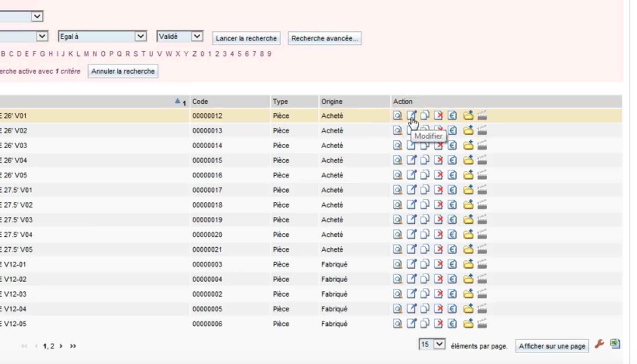Click the wrench settings icon
Screen dimensions: 637x364
pos(599,344)
